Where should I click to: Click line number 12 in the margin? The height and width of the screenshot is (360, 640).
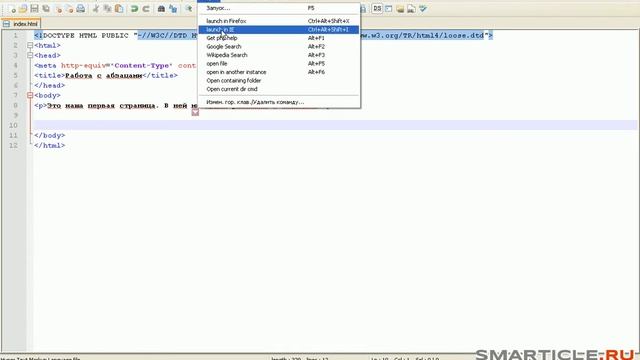pos(13,145)
